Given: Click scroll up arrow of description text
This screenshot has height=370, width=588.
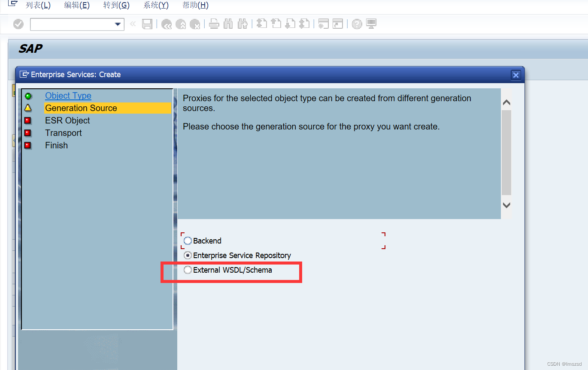Looking at the screenshot, I should 506,102.
